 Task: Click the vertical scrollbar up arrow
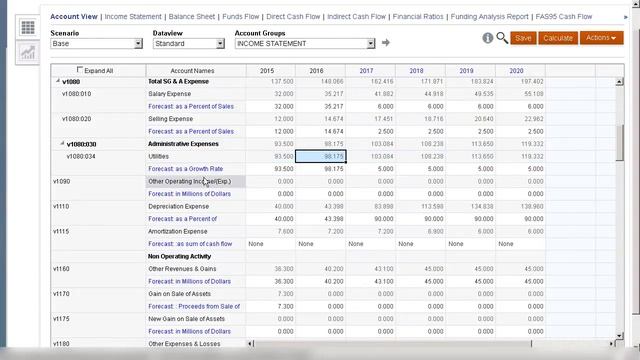[x=620, y=82]
